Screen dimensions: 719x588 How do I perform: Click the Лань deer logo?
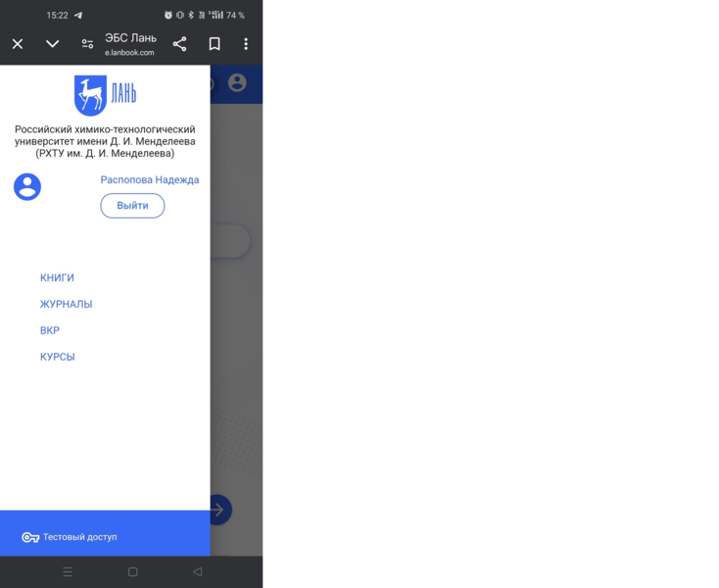pyautogui.click(x=105, y=95)
